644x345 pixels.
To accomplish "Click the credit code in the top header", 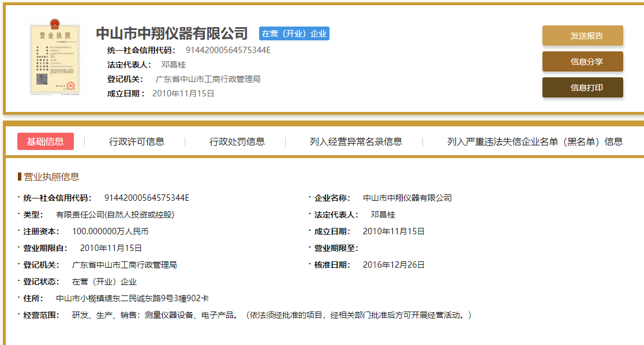I will pos(228,50).
